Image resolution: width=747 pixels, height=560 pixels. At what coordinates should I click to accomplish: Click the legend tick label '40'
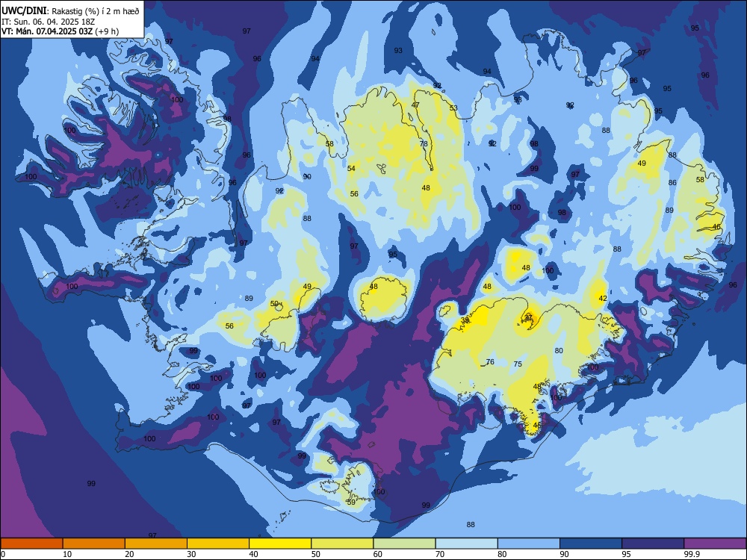click(253, 554)
